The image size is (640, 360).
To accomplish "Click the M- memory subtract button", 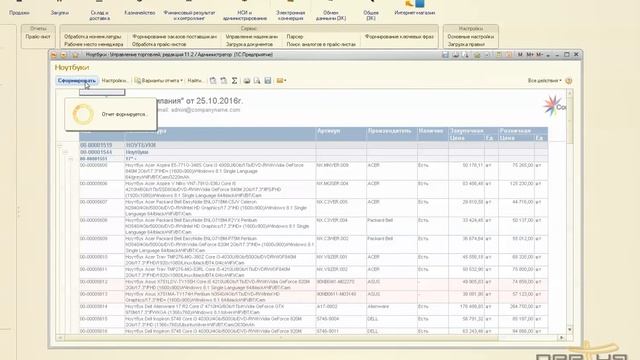I will coord(540,55).
